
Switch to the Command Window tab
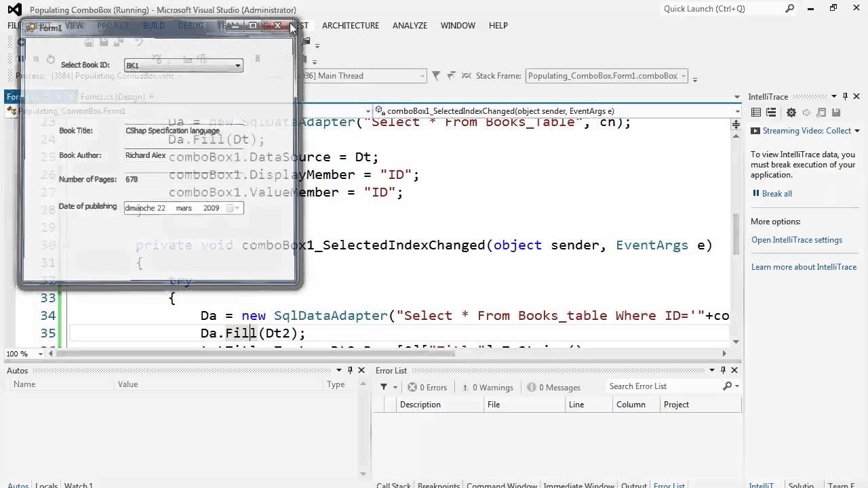[x=502, y=485]
